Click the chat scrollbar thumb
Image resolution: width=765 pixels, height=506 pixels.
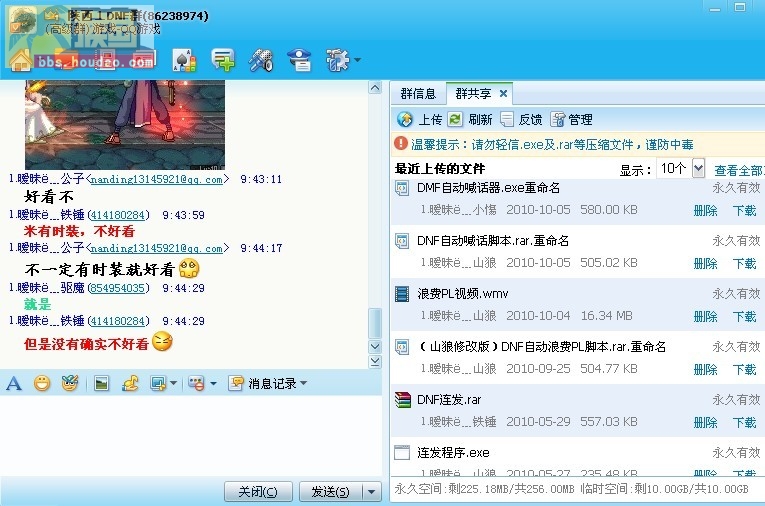[375, 323]
